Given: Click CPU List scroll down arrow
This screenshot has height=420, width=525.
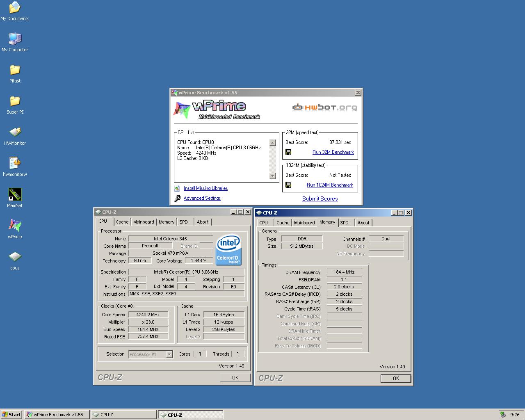Looking at the screenshot, I should pos(273,176).
